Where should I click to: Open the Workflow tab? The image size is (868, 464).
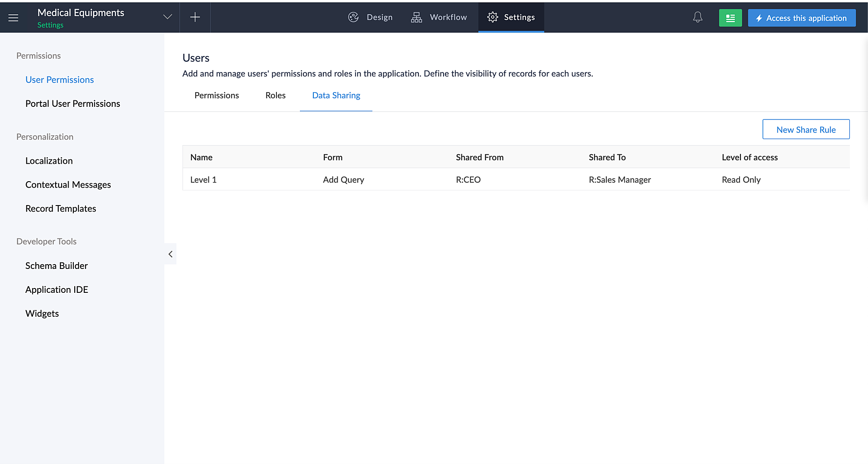click(x=439, y=17)
